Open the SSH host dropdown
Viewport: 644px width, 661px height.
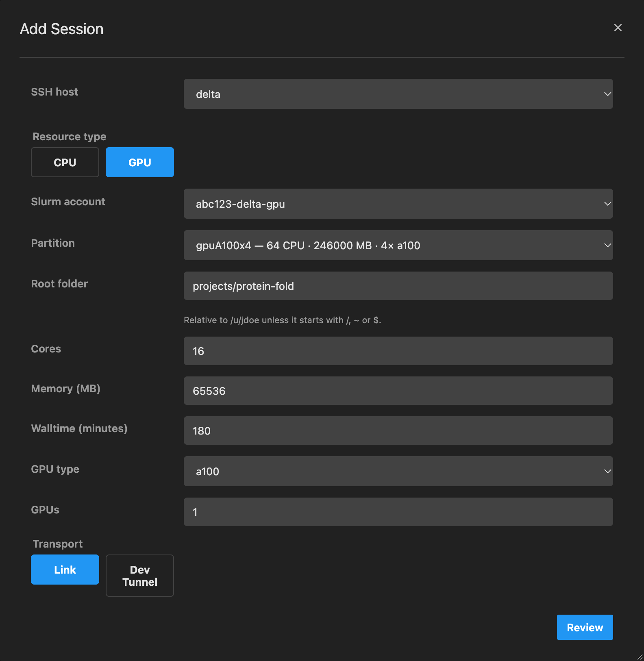pos(398,94)
